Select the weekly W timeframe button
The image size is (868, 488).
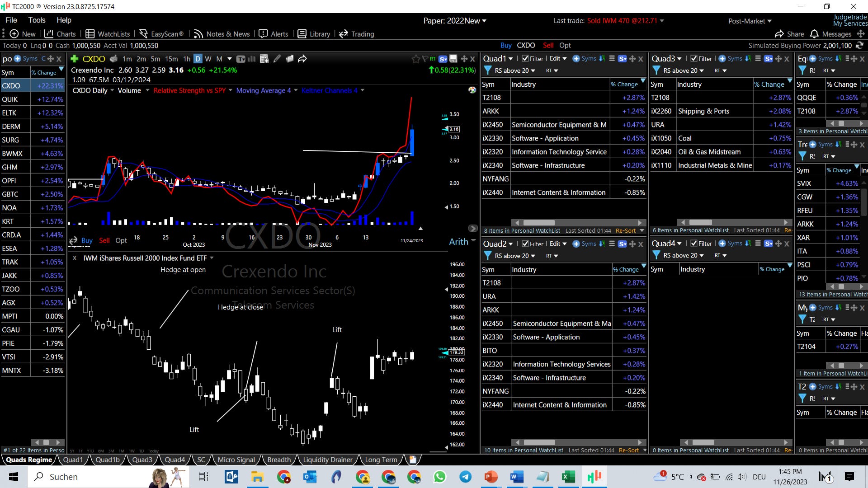click(x=208, y=59)
